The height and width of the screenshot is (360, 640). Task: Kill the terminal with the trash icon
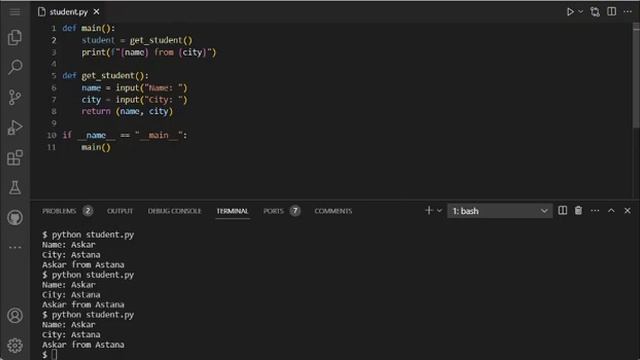578,211
